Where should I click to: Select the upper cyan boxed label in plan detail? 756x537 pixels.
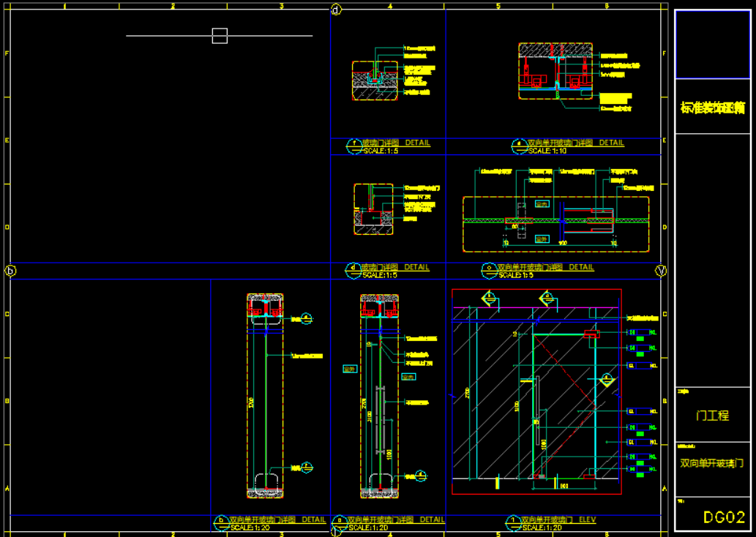(x=542, y=204)
